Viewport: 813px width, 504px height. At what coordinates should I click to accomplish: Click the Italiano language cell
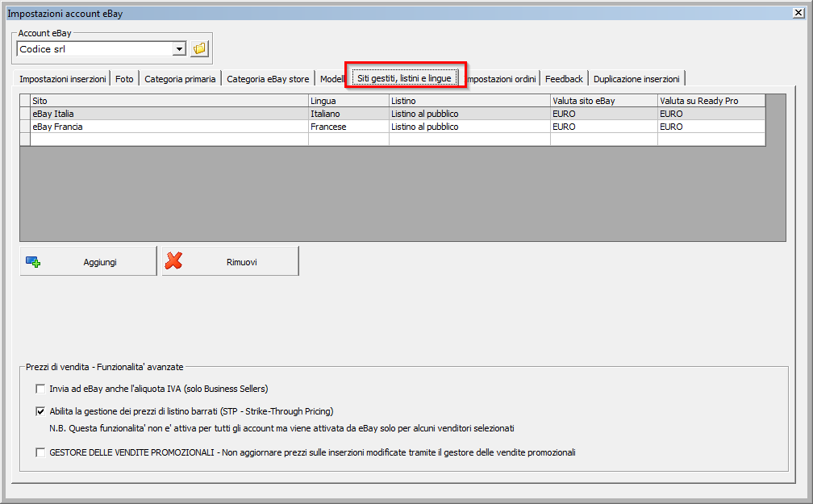click(x=348, y=114)
